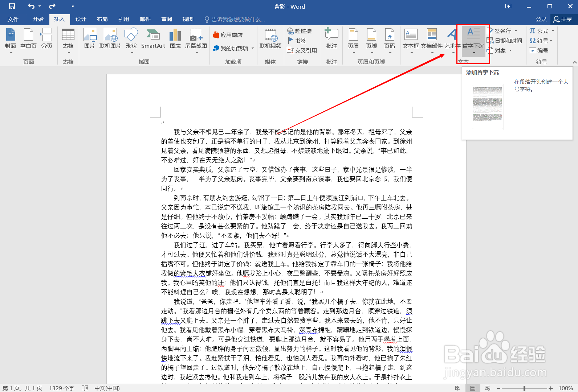Insert a 交叉引用 cross-reference
Image resolution: width=578 pixels, height=392 pixels.
pos(302,50)
